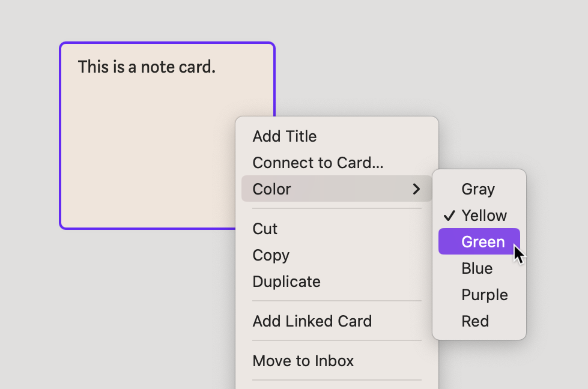Set card color to Gray

point(479,189)
